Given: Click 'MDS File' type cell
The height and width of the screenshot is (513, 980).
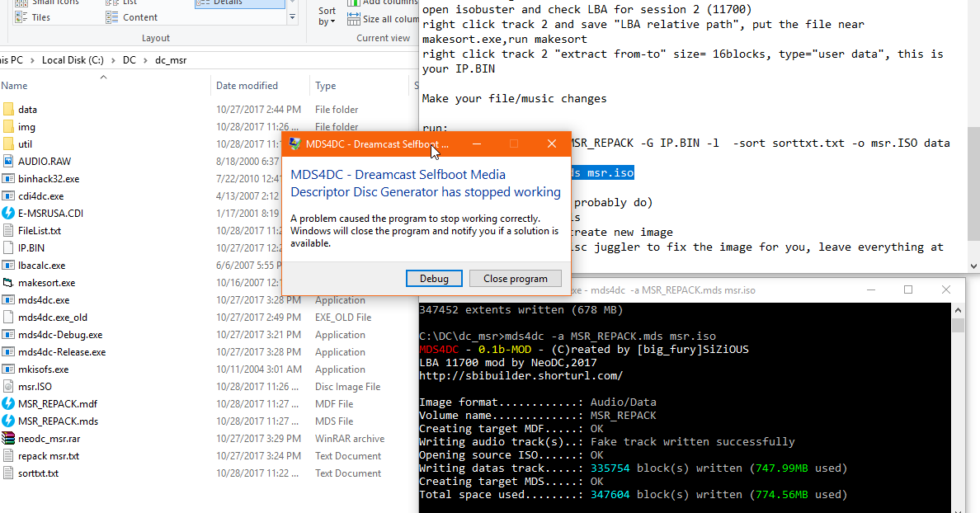Looking at the screenshot, I should click(334, 421).
